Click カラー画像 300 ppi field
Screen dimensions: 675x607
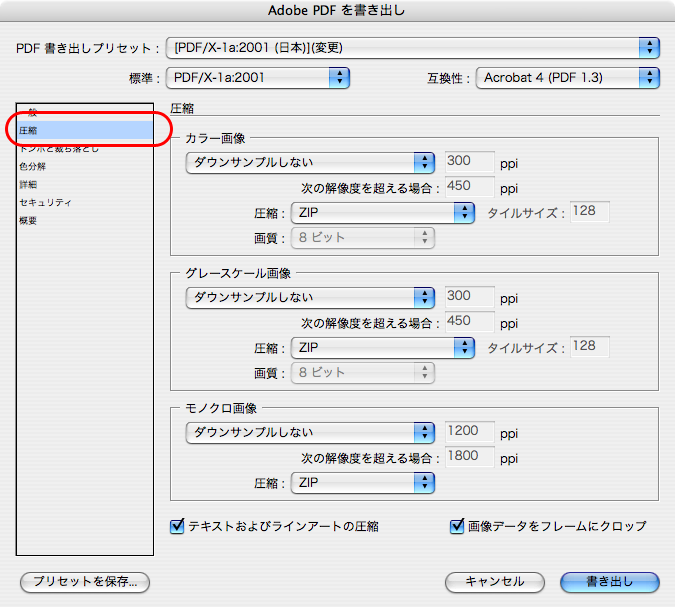tap(470, 161)
